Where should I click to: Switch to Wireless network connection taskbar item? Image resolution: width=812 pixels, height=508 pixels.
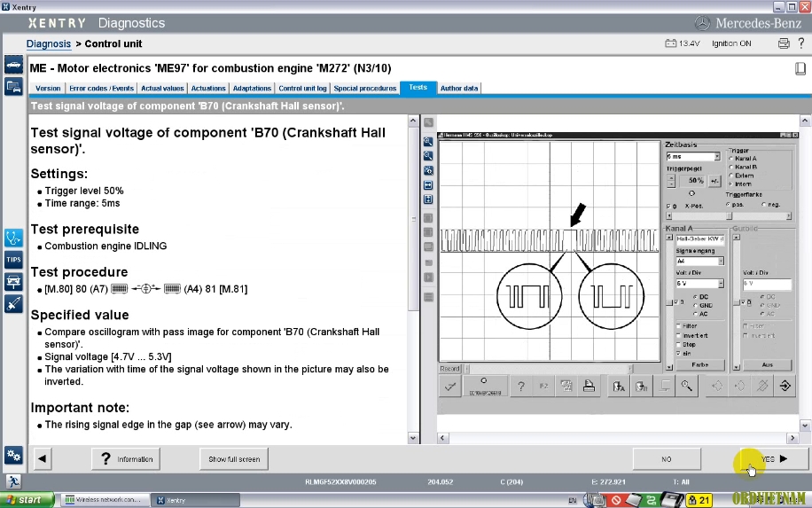pyautogui.click(x=105, y=500)
